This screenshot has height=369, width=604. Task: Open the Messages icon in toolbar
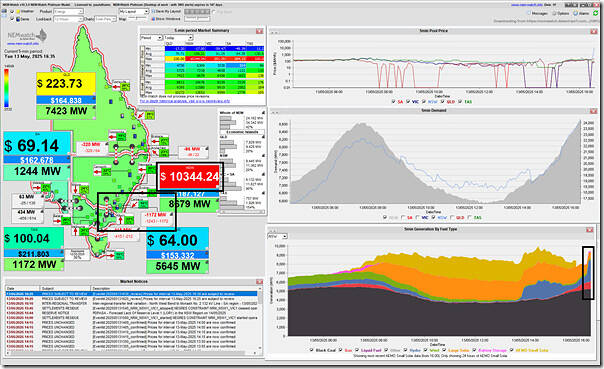[x=529, y=13]
